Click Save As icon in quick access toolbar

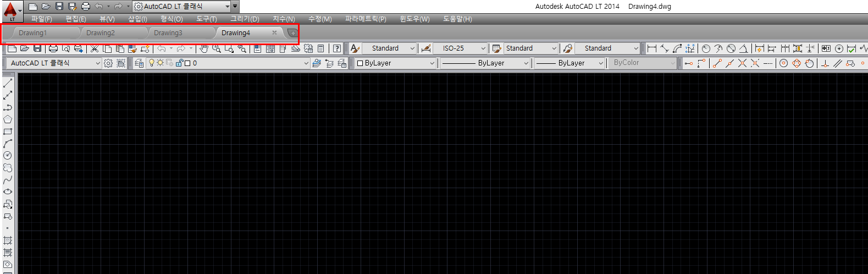73,7
